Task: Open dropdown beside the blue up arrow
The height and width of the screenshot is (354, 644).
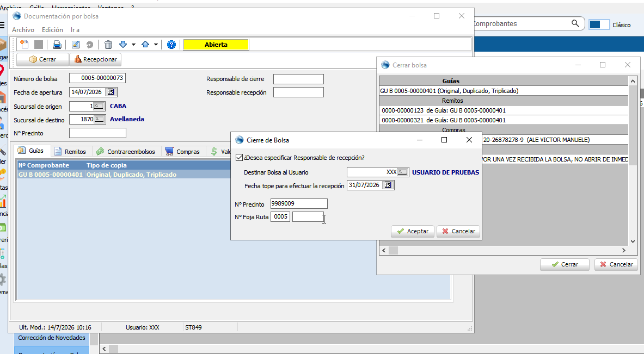Action: pos(156,44)
